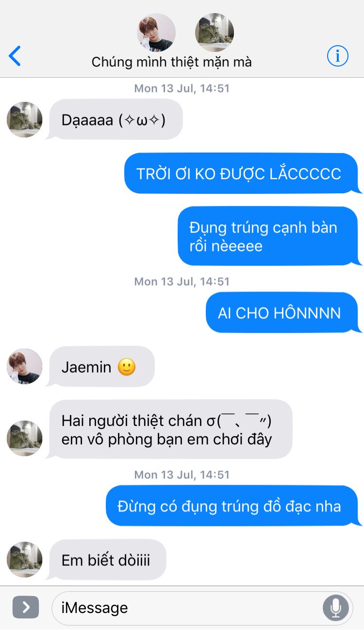
Task: Tap the microphone dictation icon
Action: pos(335,608)
